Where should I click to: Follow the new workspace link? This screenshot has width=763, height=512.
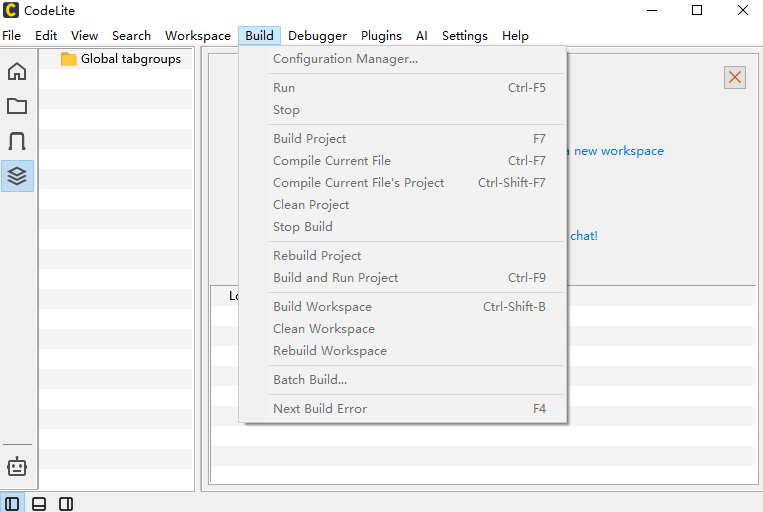tap(618, 151)
